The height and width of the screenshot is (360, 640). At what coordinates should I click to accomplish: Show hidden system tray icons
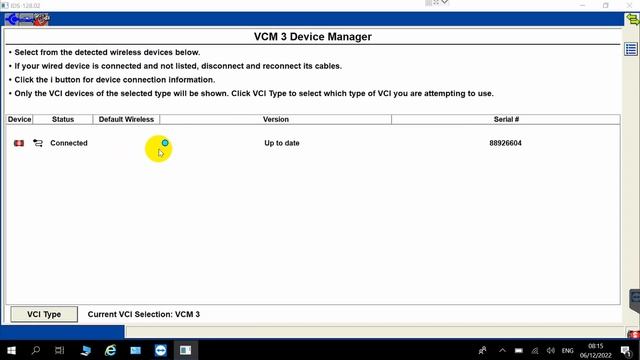tap(502, 350)
